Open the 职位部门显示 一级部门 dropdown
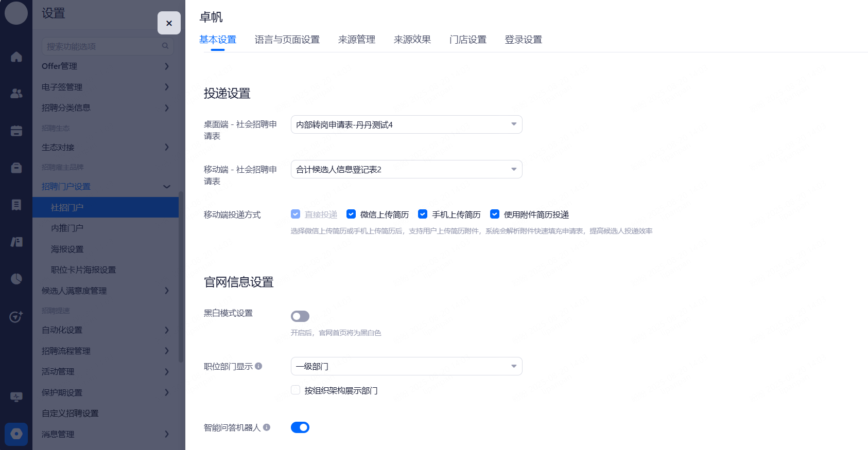The height and width of the screenshot is (450, 868). pyautogui.click(x=406, y=366)
